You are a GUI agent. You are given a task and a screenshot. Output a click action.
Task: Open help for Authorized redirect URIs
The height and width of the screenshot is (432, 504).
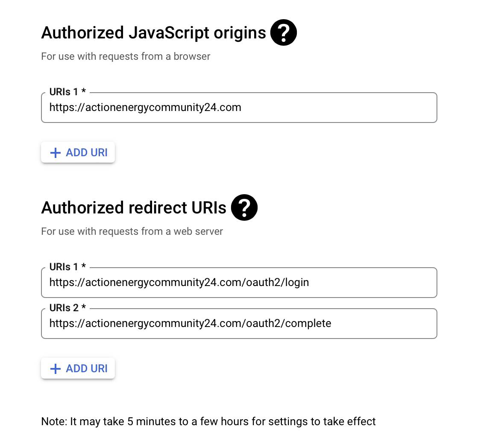click(x=244, y=207)
